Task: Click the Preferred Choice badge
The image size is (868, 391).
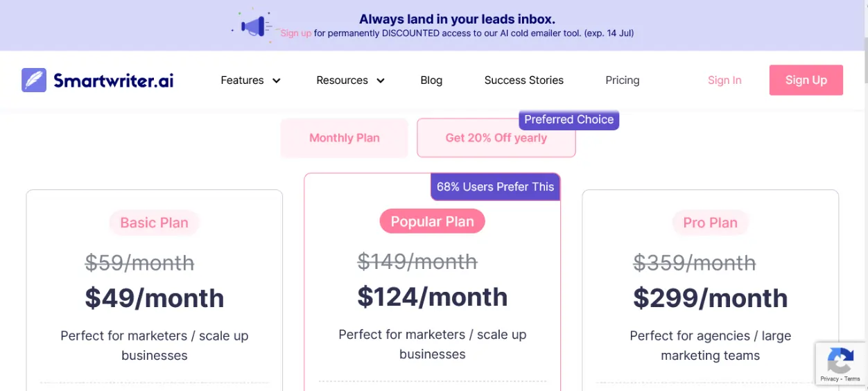Action: [x=568, y=119]
